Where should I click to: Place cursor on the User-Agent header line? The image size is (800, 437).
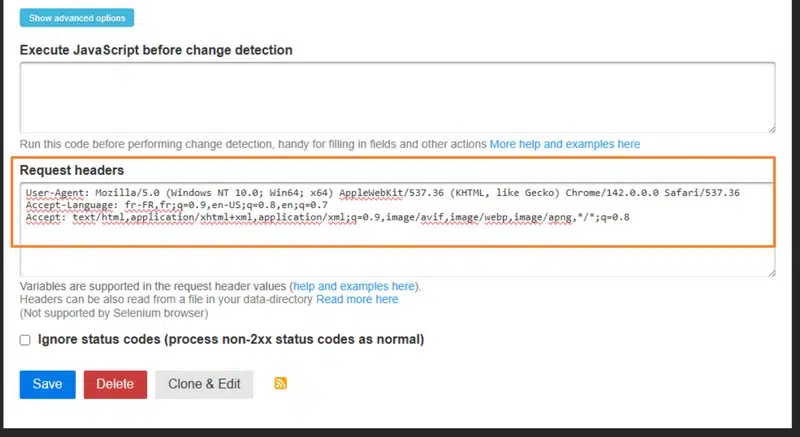pos(382,193)
